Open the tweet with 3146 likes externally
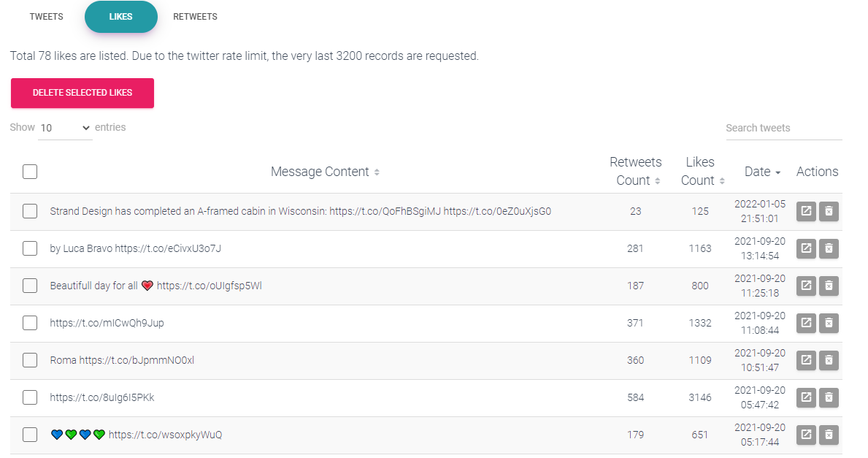 [806, 397]
